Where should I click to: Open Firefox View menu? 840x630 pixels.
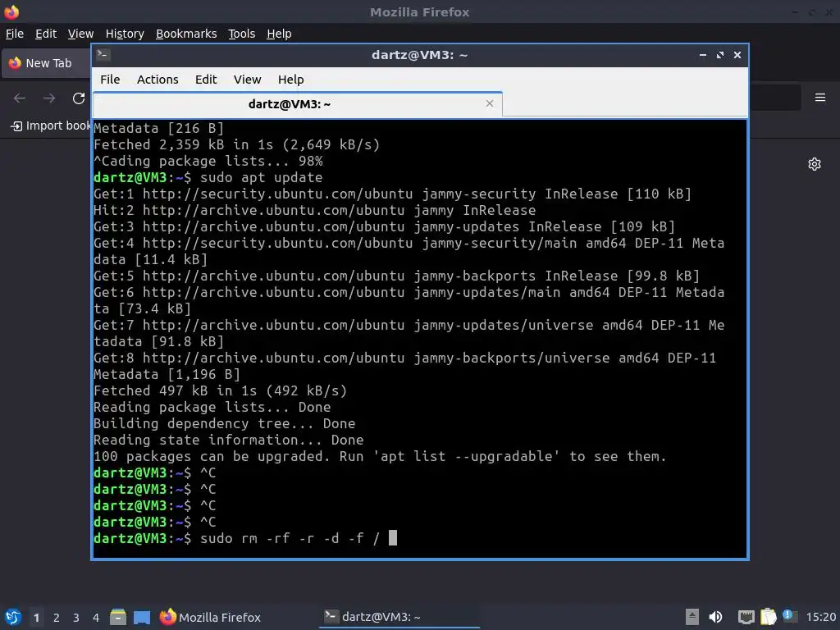coord(80,34)
